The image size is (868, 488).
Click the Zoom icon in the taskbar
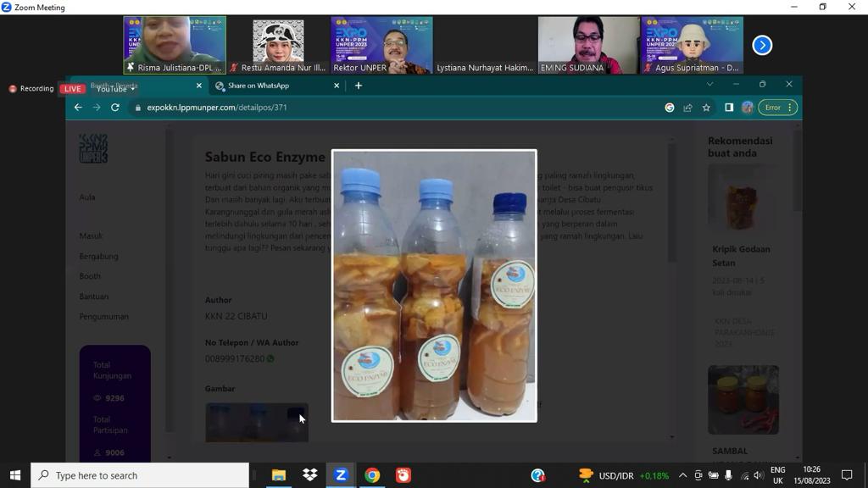[x=341, y=475]
